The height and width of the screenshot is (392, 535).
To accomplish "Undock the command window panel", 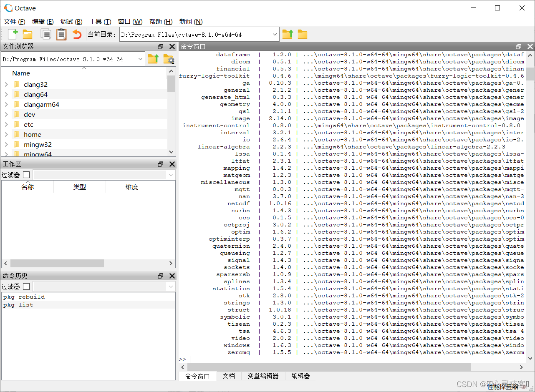I will (519, 47).
